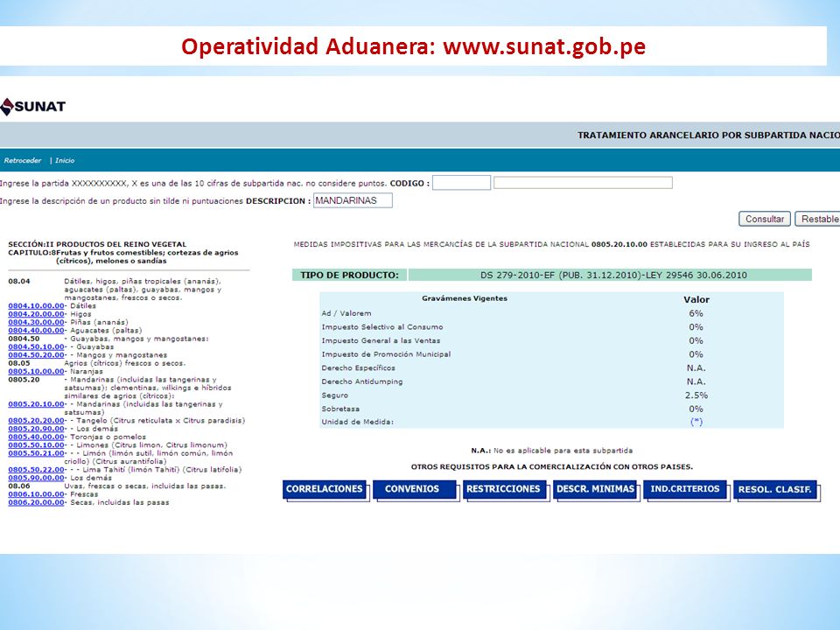Click the Ad / Valorem 6% value
This screenshot has height=630, width=840.
[x=696, y=313]
